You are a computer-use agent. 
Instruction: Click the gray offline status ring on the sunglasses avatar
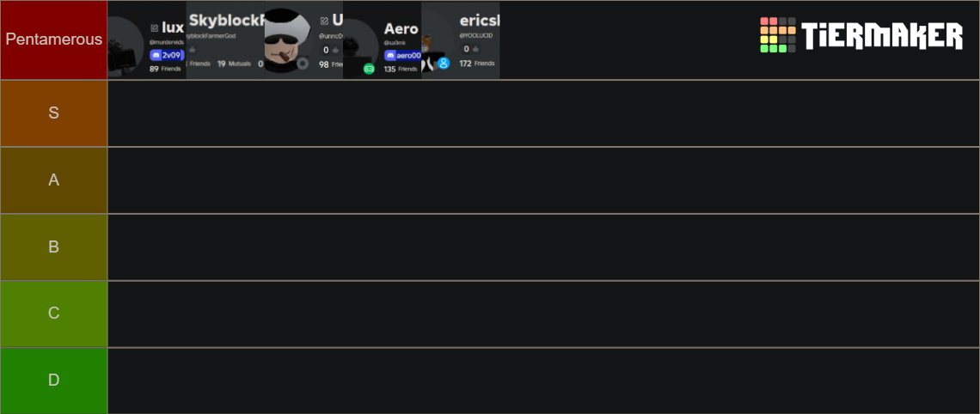[303, 64]
